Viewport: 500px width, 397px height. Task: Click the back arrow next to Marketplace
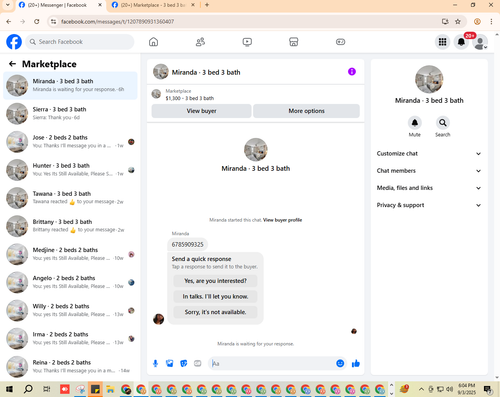12,64
